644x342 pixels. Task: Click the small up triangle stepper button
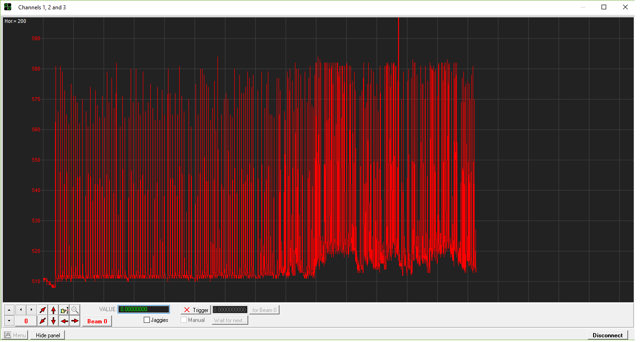pos(9,310)
